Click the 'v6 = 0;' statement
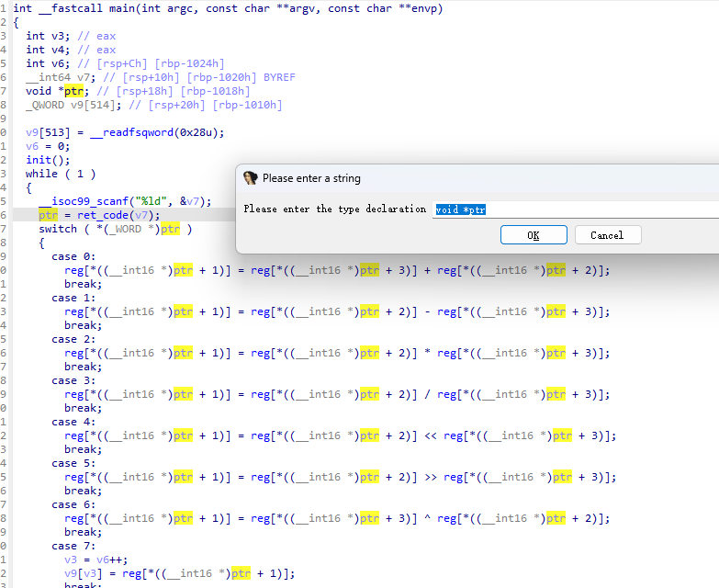Screen dimensions: 719x588 48,146
